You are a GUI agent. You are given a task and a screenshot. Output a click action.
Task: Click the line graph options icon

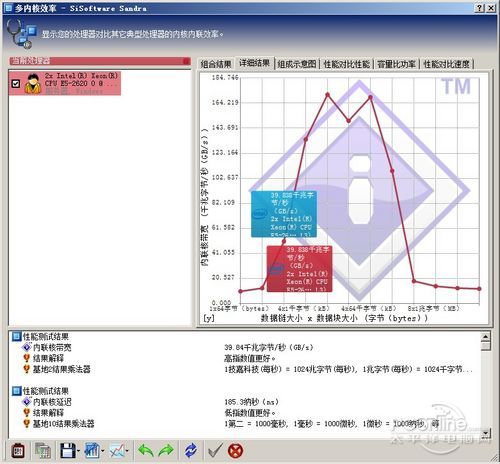tap(117, 451)
